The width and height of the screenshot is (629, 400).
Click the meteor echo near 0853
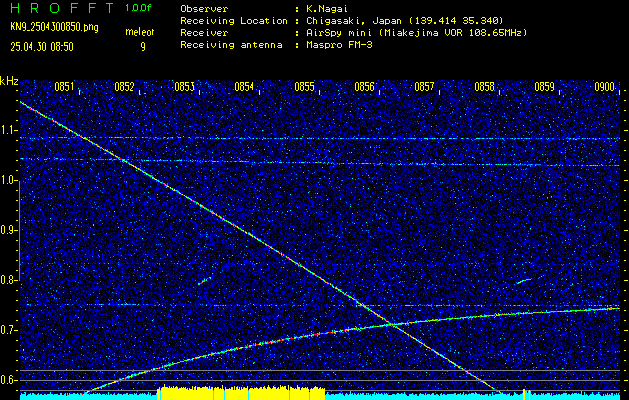click(x=205, y=280)
